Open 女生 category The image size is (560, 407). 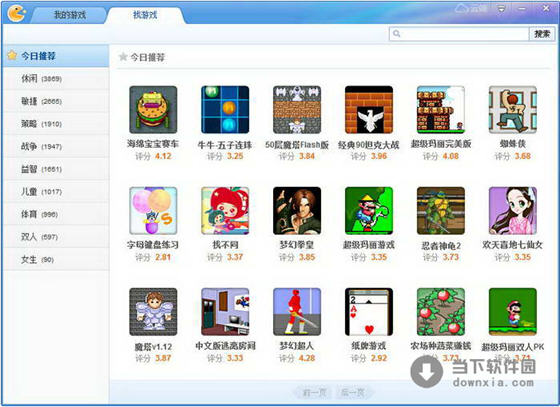coord(56,260)
